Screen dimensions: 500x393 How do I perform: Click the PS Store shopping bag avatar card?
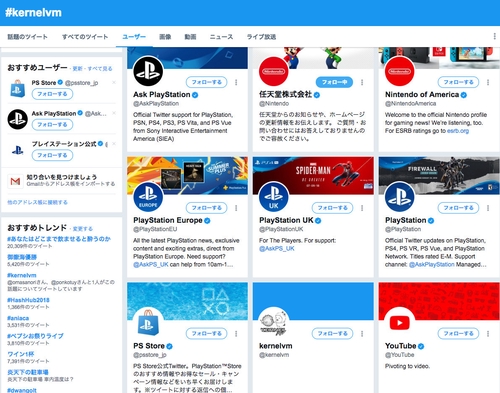pos(148,323)
